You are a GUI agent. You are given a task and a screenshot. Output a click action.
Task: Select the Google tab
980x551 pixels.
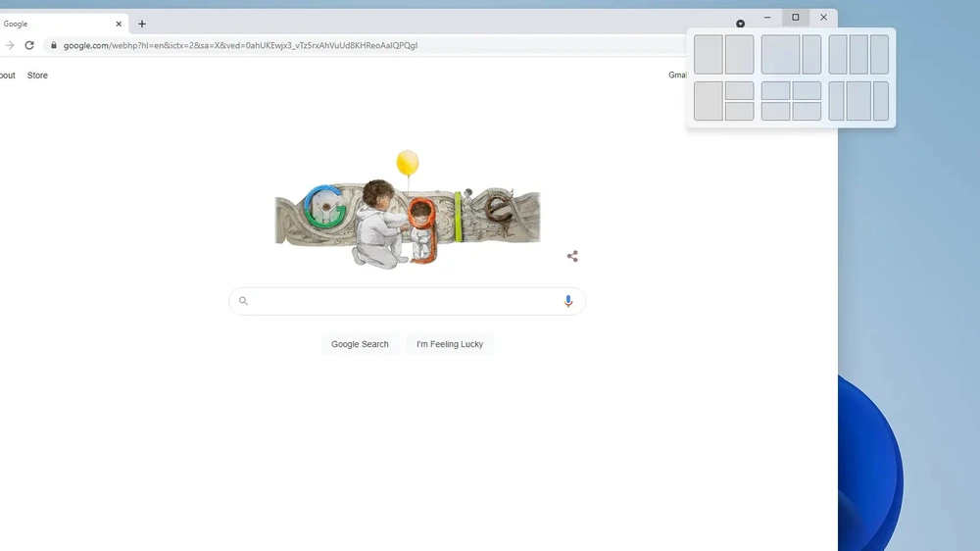60,24
